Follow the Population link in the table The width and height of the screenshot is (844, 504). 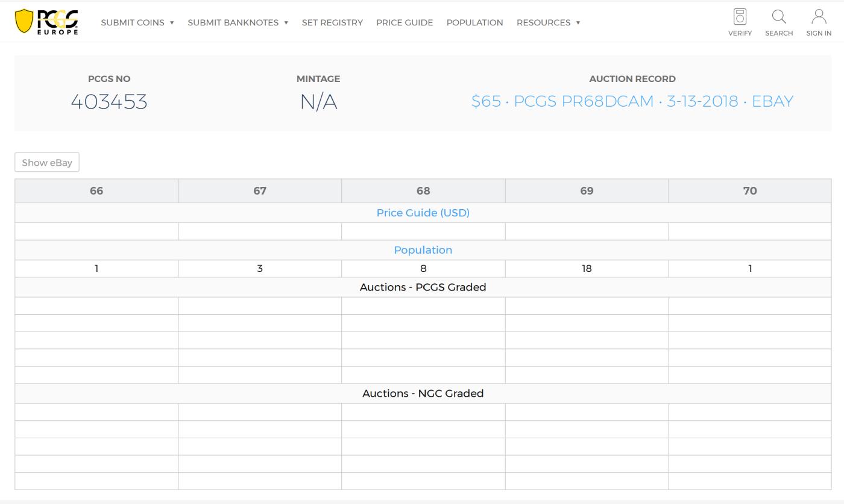coord(423,250)
